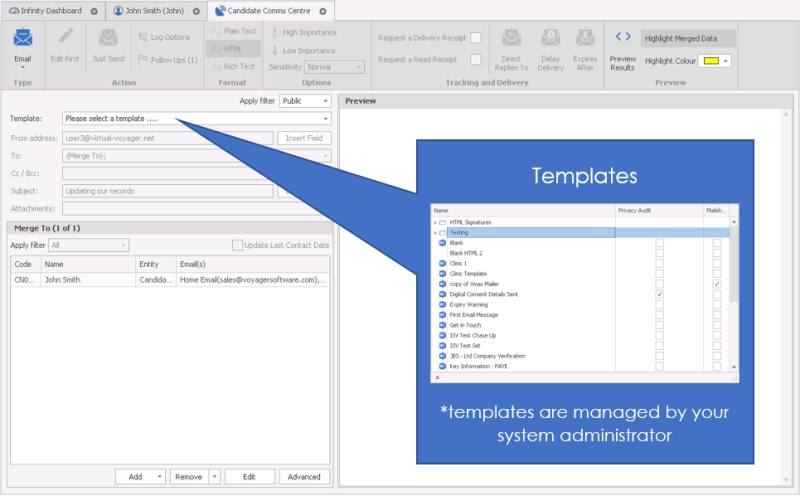Select the HTML format option
The width and height of the screenshot is (800, 496).
click(232, 49)
